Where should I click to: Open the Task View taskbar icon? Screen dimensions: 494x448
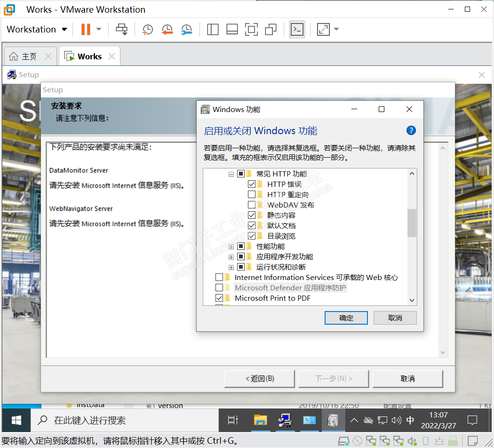tap(233, 420)
